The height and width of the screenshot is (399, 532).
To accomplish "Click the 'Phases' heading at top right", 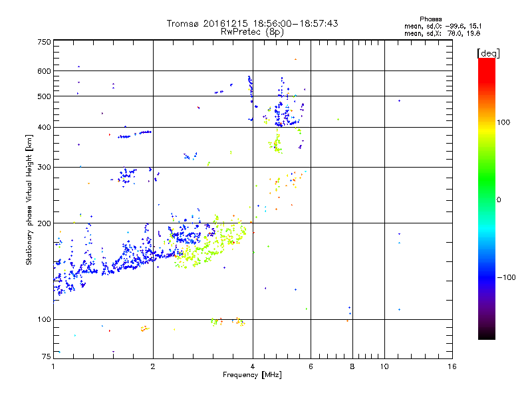I will pyautogui.click(x=430, y=19).
